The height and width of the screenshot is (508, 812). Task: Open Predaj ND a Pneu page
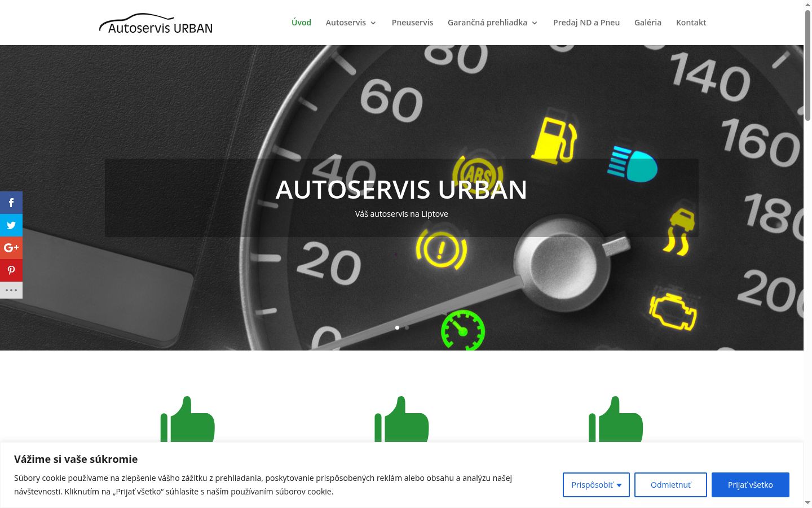[x=586, y=23]
